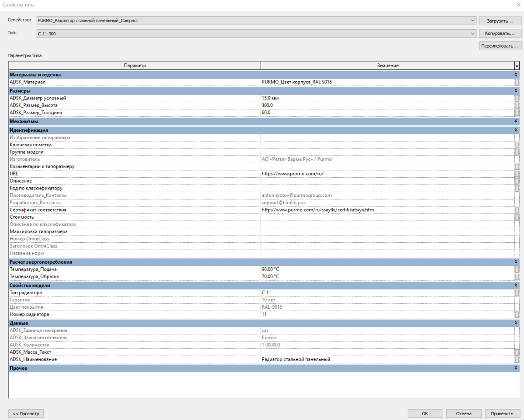Collapse the Материалы и отделка group

pos(516,75)
